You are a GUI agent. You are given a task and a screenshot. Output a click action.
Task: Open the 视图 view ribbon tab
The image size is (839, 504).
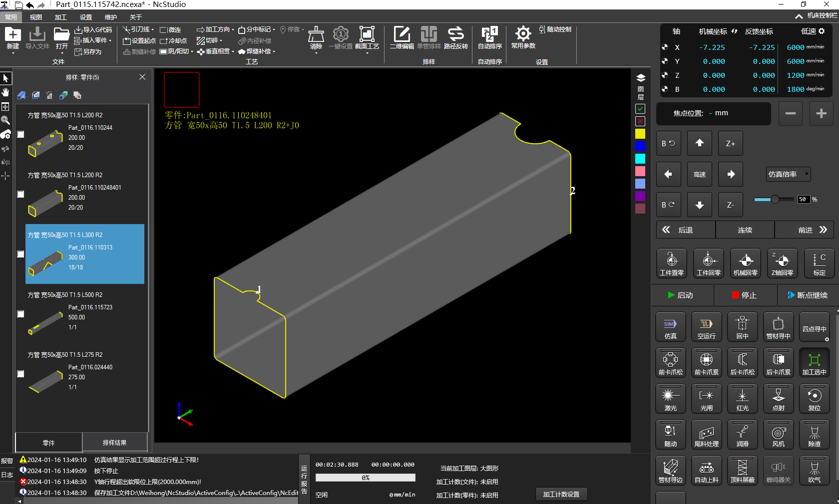pos(36,17)
